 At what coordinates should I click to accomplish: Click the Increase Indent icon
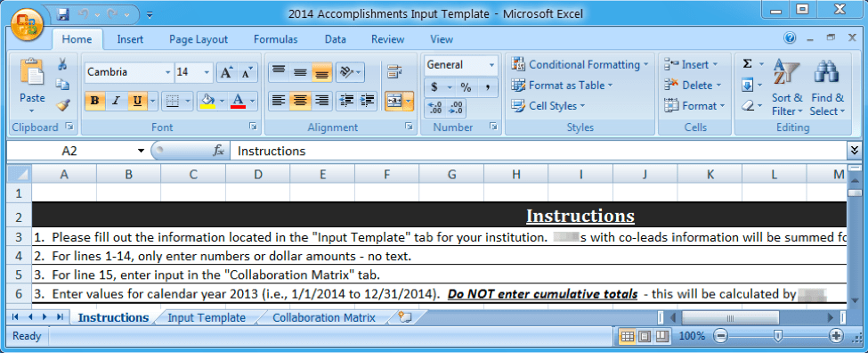click(368, 101)
